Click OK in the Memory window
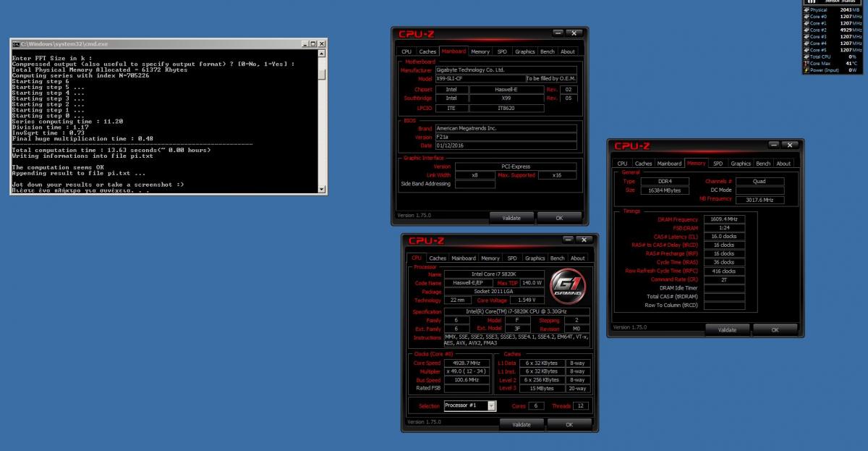Viewport: 868px width, 451px height. [x=775, y=329]
